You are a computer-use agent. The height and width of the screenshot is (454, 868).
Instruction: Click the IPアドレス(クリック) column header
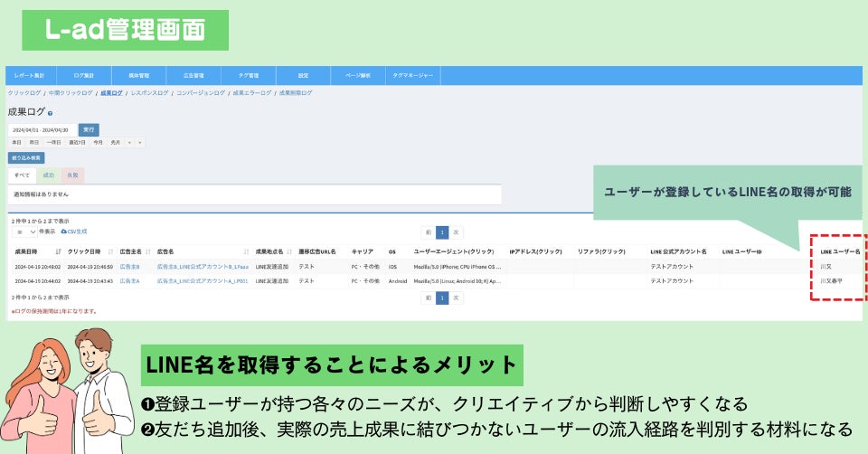535,251
